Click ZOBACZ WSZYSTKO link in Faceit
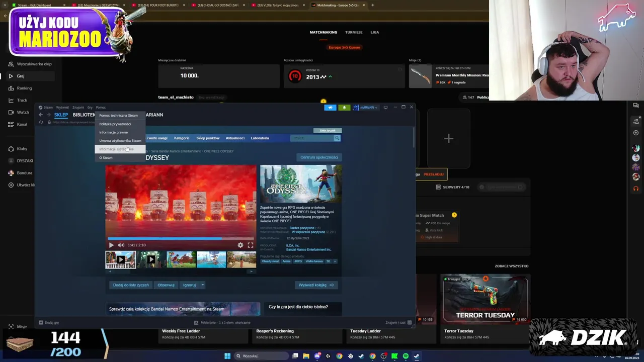The image size is (644, 362). pos(512,266)
